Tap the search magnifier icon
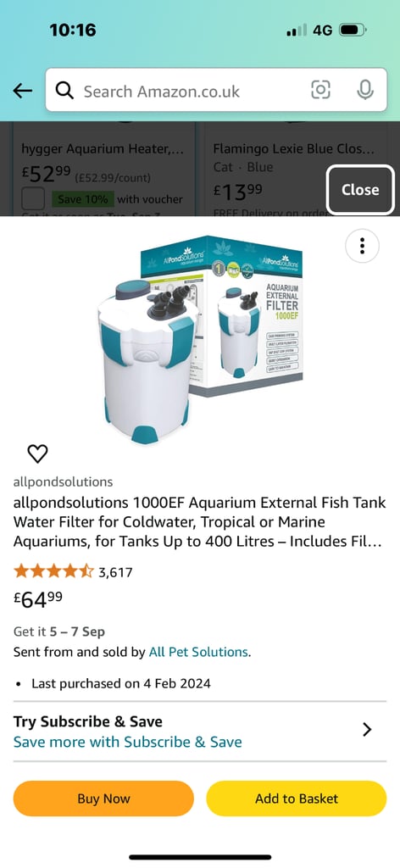400x868 pixels. coord(64,90)
